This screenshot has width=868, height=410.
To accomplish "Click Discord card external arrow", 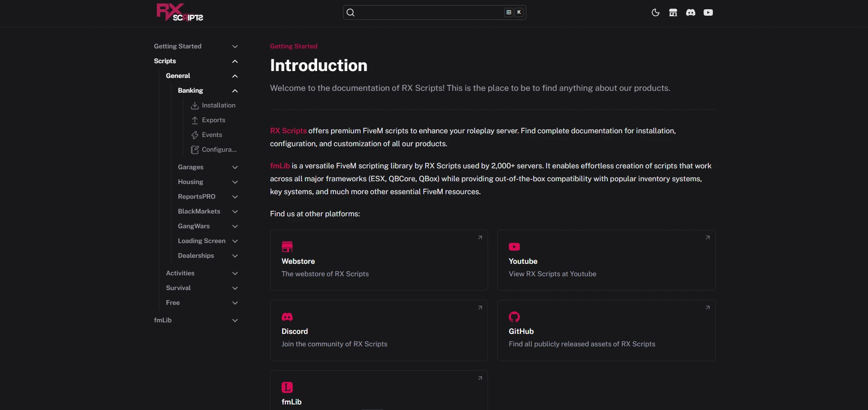I will click(x=480, y=308).
